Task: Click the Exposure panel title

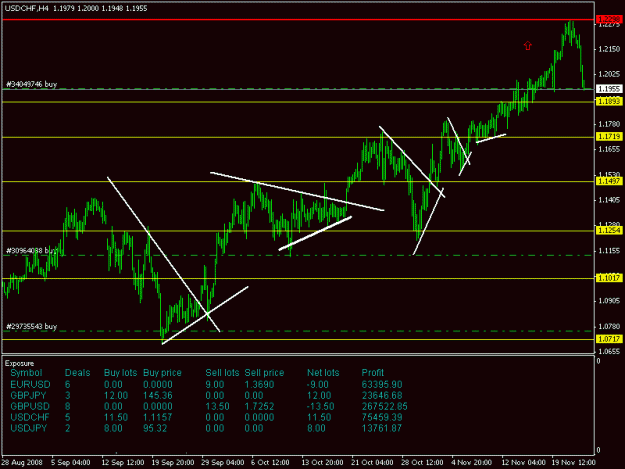Action: click(x=19, y=363)
